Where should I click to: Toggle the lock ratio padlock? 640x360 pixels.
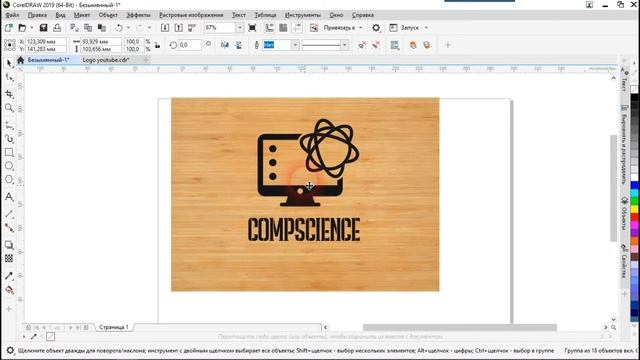[x=158, y=45]
